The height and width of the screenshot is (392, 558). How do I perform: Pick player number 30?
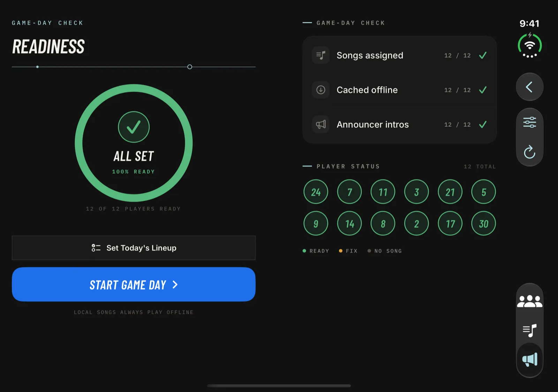pos(483,223)
